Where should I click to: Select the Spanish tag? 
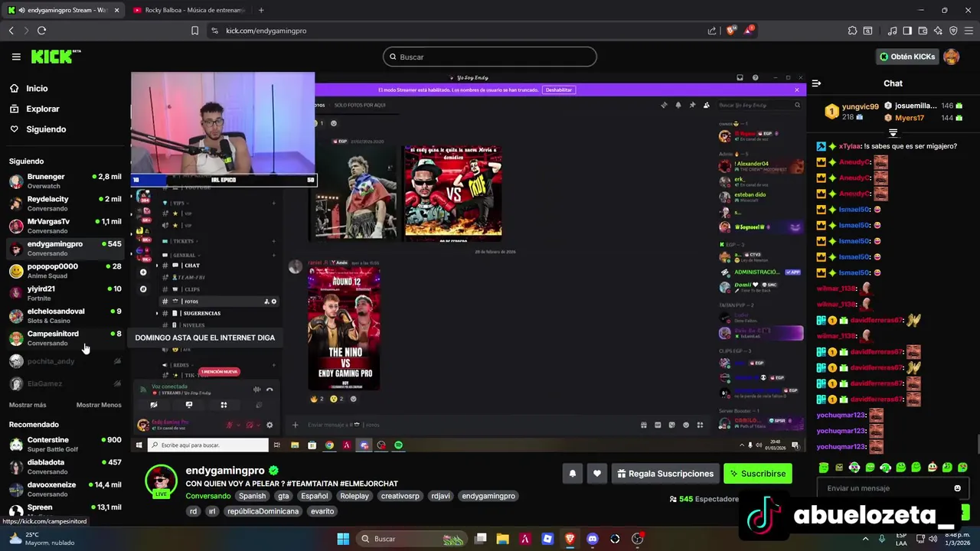(x=252, y=496)
